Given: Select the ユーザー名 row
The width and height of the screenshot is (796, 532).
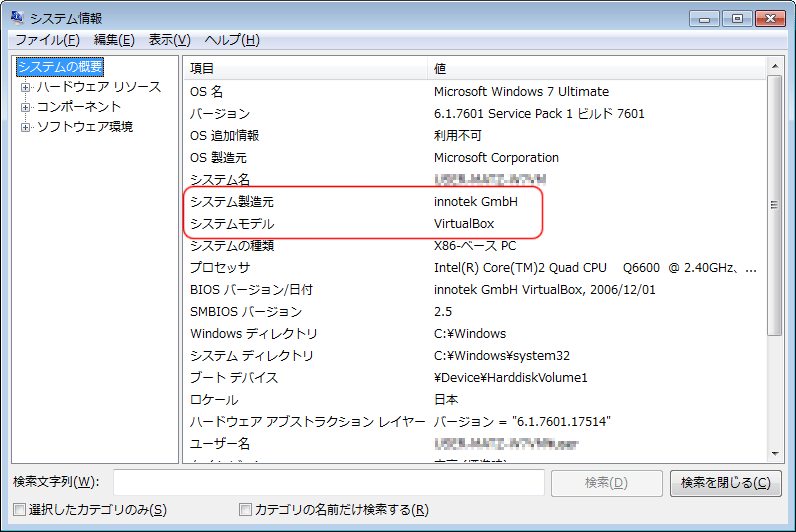Looking at the screenshot, I should 475,444.
